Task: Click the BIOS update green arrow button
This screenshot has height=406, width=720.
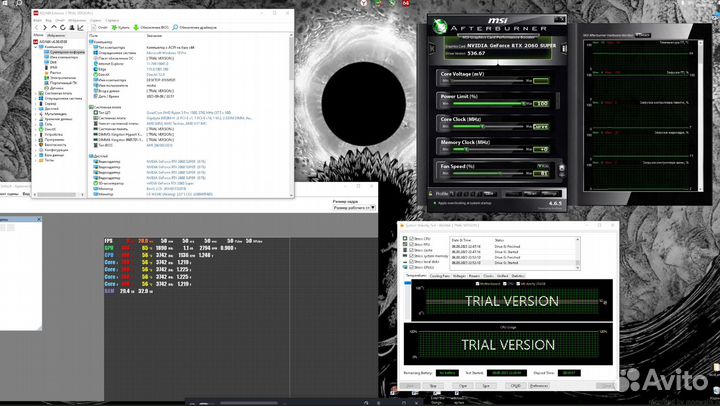Action: point(151,28)
